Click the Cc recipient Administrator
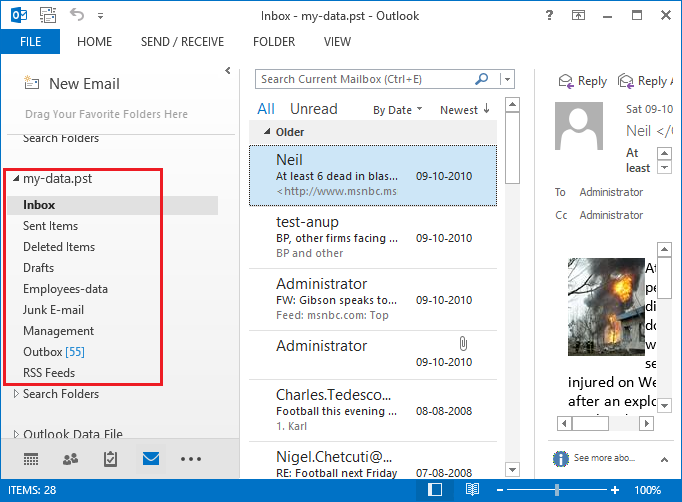 [x=611, y=215]
